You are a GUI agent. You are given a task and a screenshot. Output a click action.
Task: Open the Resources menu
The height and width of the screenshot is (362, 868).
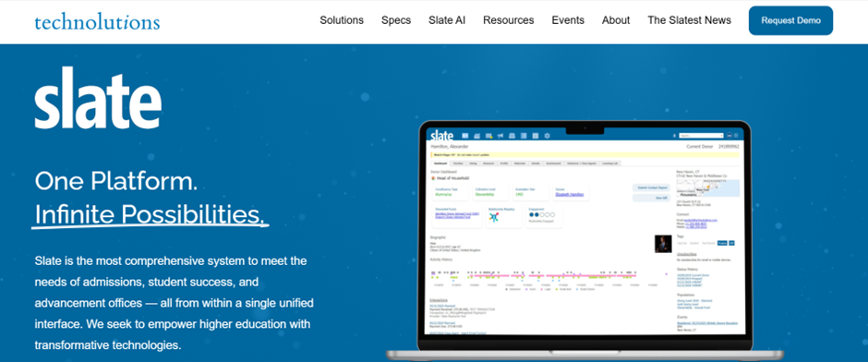tap(508, 20)
